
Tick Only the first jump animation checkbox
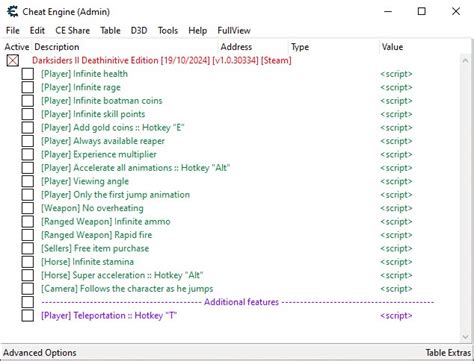(x=28, y=195)
